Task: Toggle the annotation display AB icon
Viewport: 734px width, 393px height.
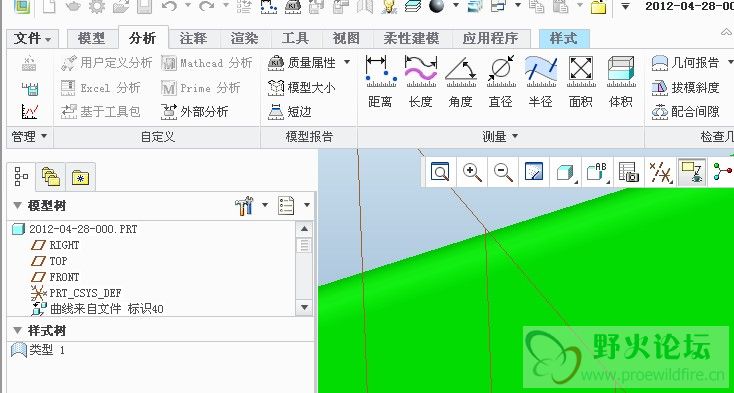Action: click(x=597, y=173)
